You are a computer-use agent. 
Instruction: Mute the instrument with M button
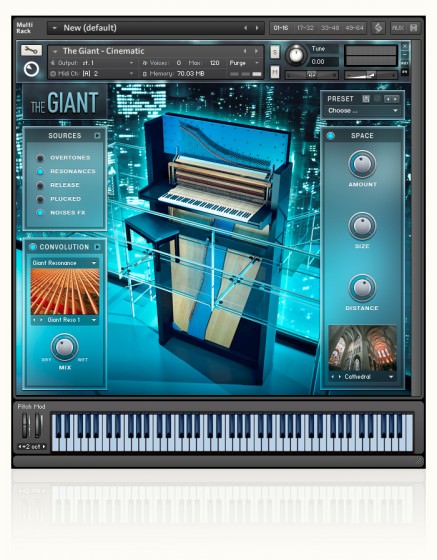(275, 72)
